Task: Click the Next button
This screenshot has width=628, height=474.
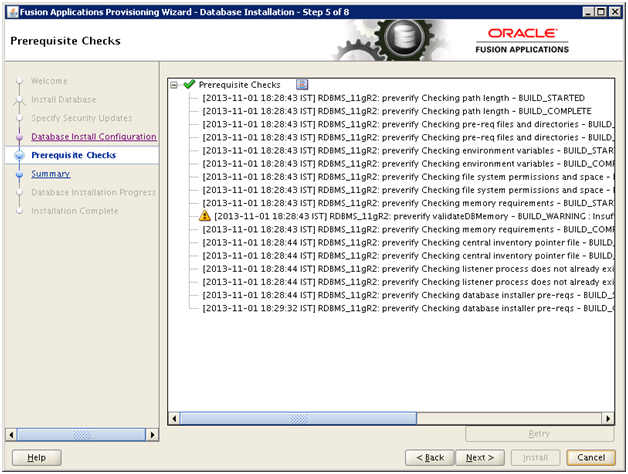Action: coord(480,458)
